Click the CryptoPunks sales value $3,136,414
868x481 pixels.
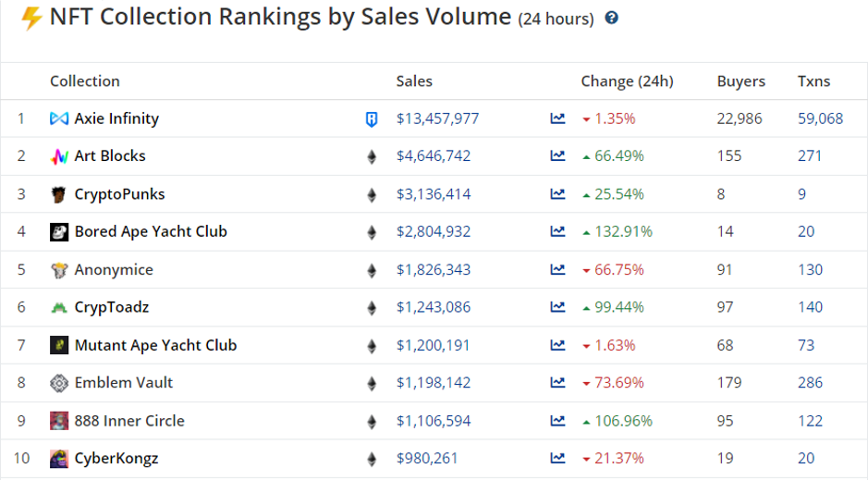point(434,194)
